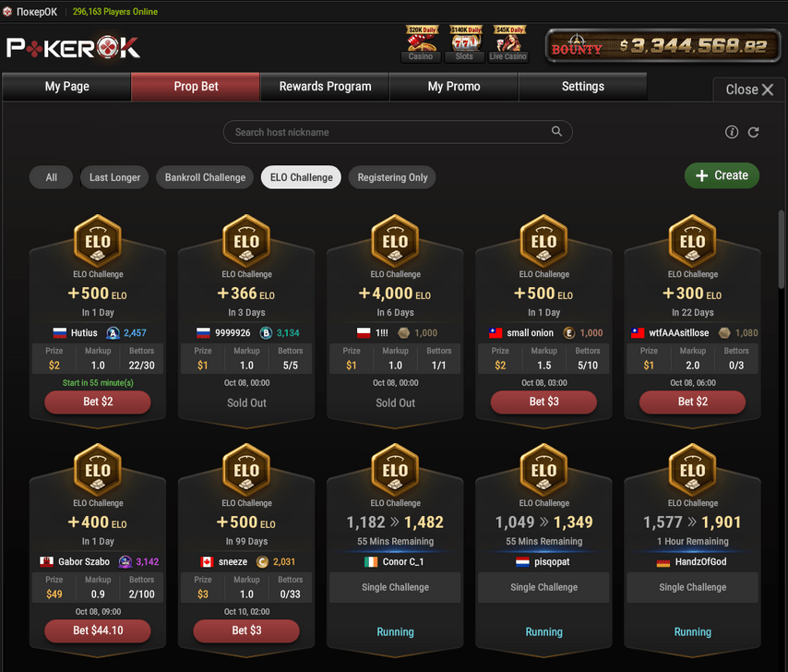Select the Bankroll Challenge filter
This screenshot has height=672, width=788.
click(x=205, y=177)
